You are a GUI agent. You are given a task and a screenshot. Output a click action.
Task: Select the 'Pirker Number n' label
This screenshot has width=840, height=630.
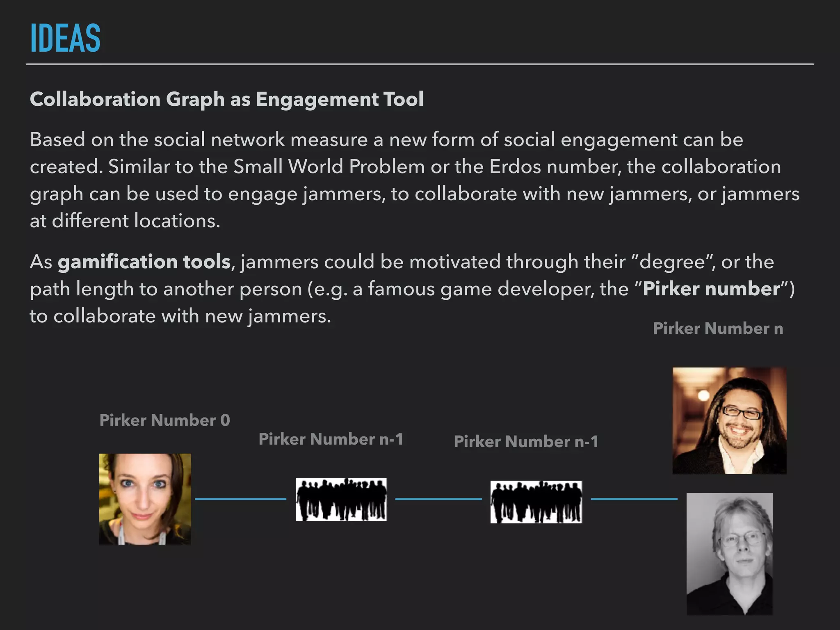[x=718, y=328]
